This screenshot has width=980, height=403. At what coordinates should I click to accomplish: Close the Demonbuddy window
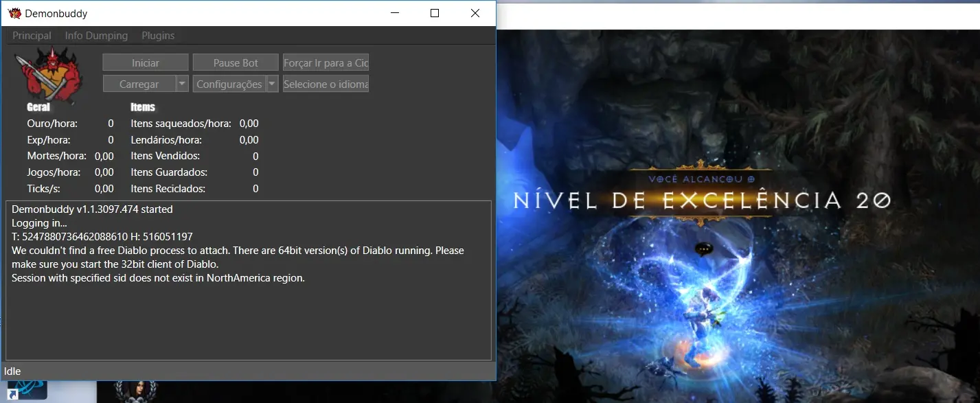click(x=475, y=13)
